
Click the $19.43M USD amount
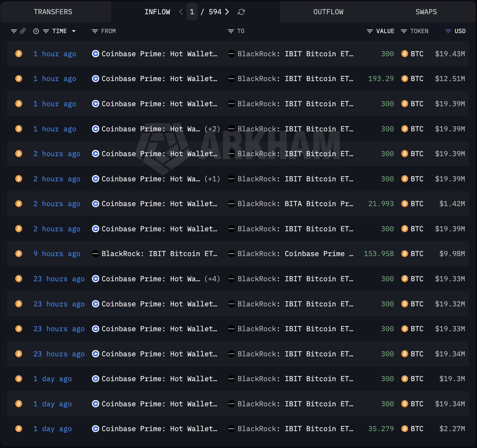450,54
